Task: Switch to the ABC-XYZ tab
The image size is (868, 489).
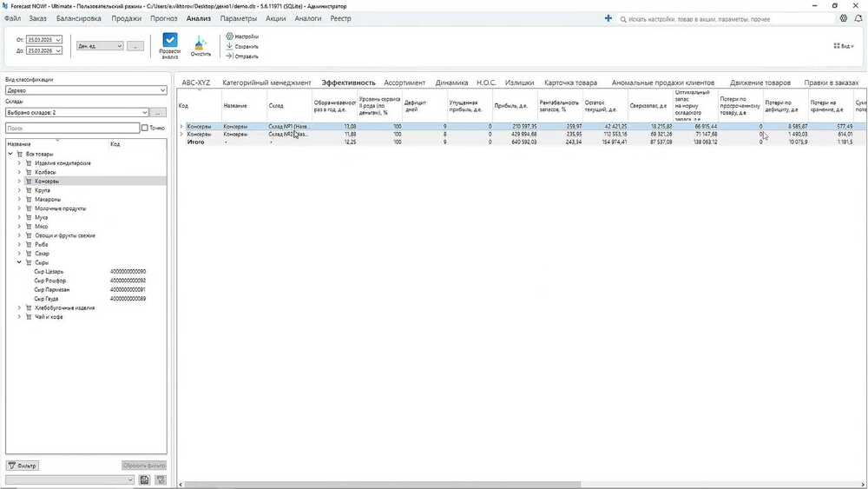Action: coord(196,83)
